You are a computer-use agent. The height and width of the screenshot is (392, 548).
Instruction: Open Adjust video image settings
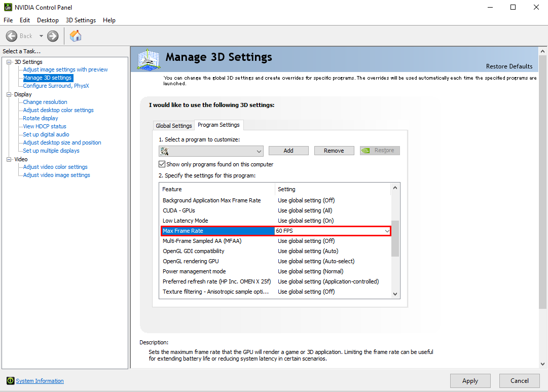57,175
